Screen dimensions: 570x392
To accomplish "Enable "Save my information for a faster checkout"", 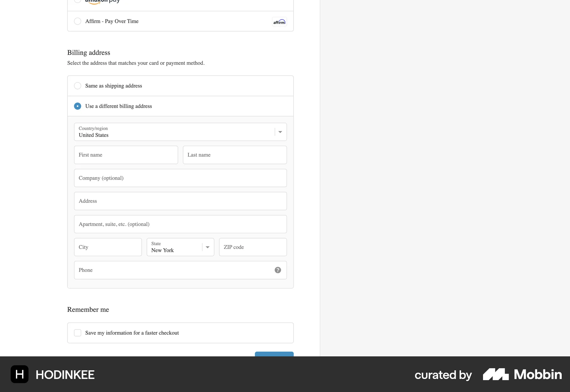I will click(77, 333).
